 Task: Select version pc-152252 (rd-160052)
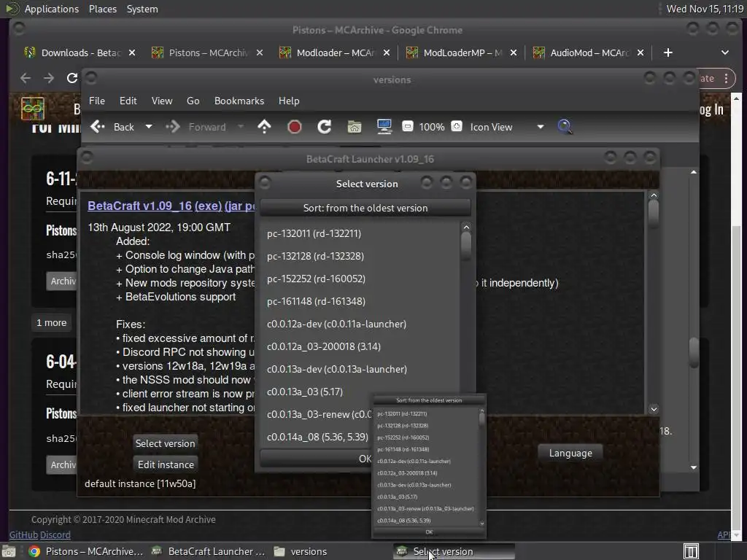click(360, 279)
